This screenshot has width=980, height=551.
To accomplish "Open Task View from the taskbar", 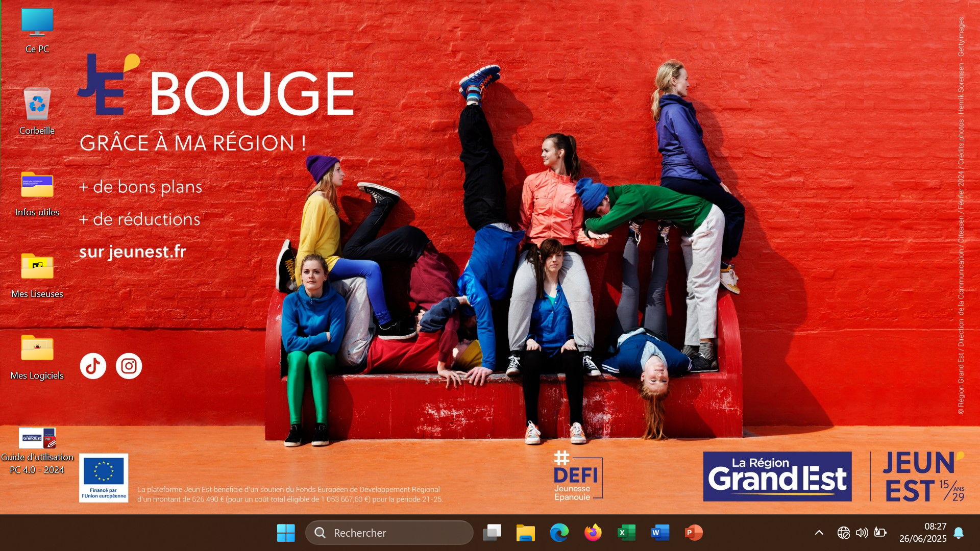I will pyautogui.click(x=492, y=533).
